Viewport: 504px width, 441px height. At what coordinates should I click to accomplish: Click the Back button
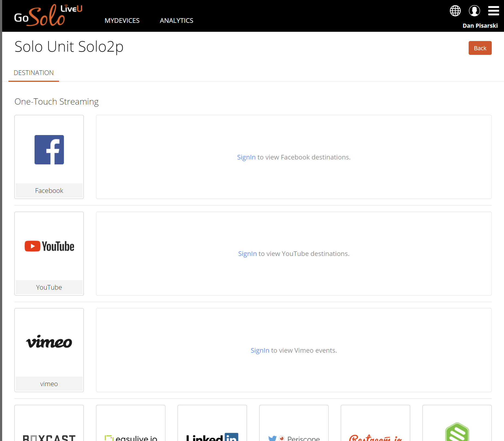coord(480,48)
